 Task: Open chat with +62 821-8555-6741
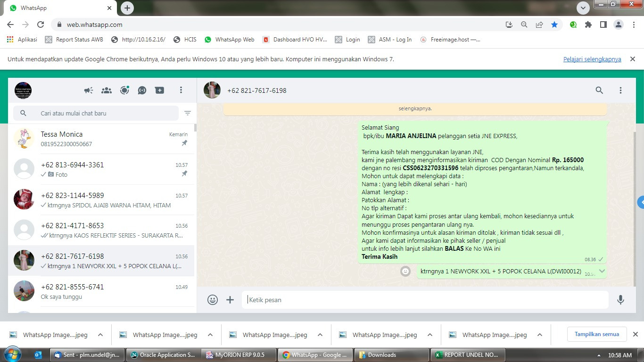pos(102,291)
